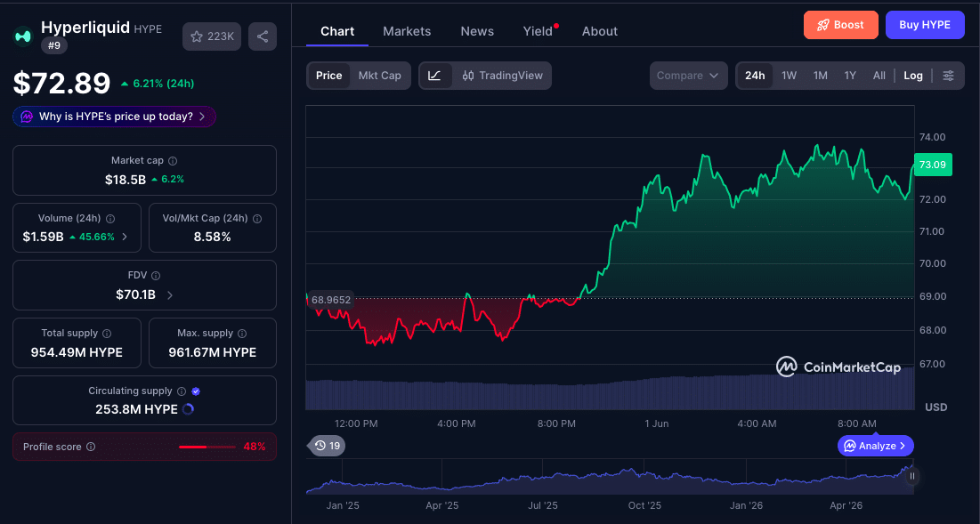Switch to TradingView candlestick mode
Image resolution: width=980 pixels, height=524 pixels.
pos(502,76)
